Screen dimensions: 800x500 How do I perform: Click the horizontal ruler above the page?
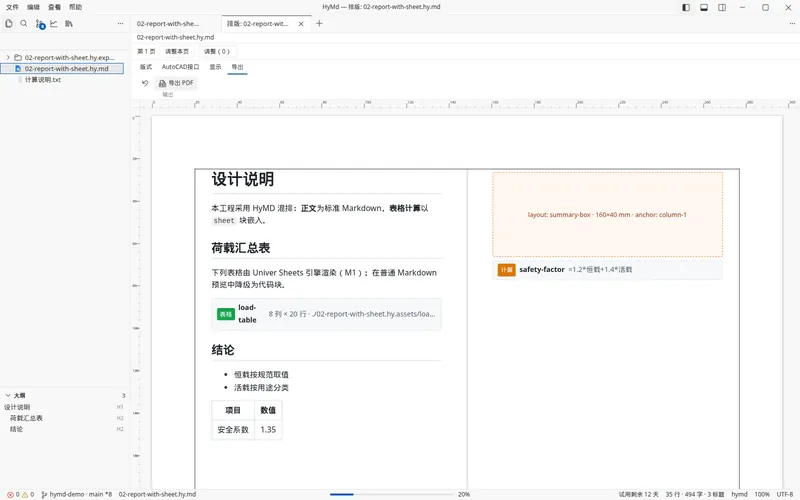(467, 104)
